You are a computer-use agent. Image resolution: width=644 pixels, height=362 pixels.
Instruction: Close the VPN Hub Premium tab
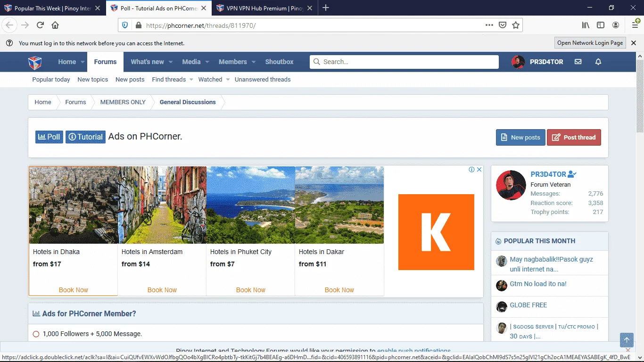pos(309,8)
